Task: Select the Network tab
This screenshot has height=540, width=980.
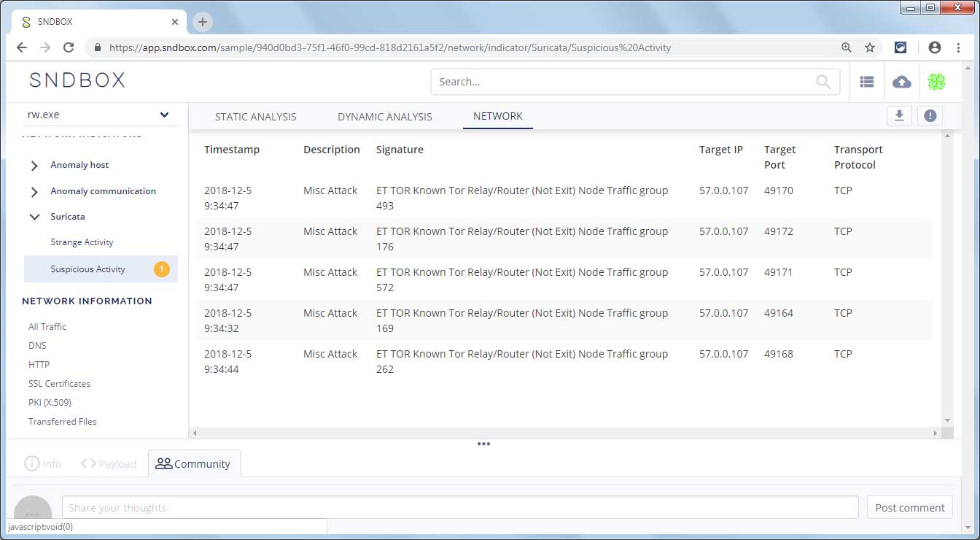Action: [x=498, y=116]
